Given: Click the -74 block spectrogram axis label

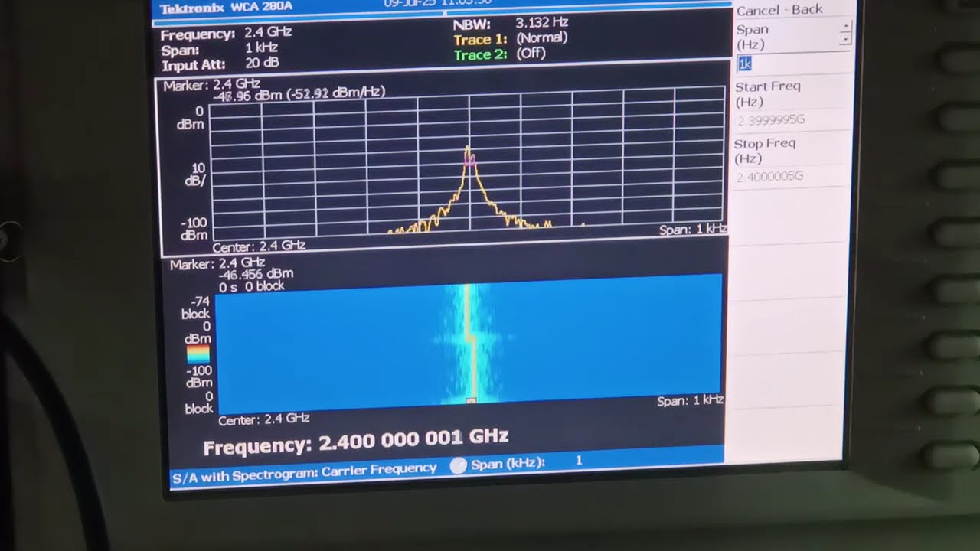Looking at the screenshot, I should click(x=197, y=308).
